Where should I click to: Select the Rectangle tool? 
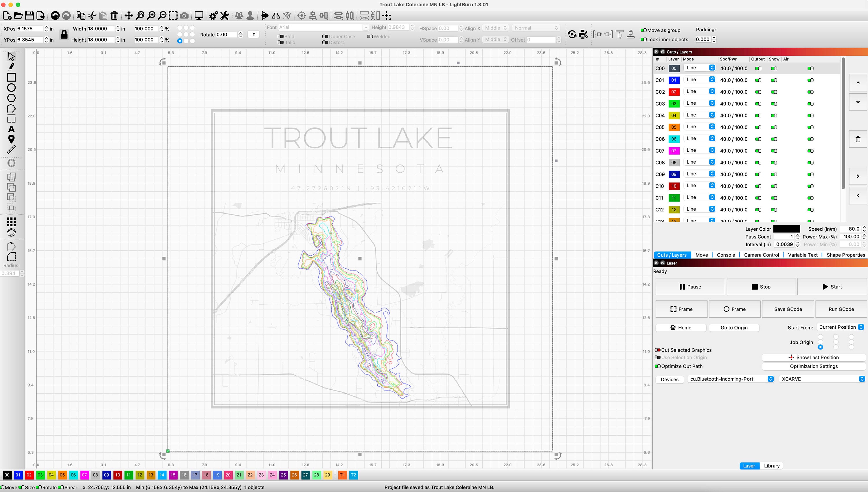coord(12,77)
